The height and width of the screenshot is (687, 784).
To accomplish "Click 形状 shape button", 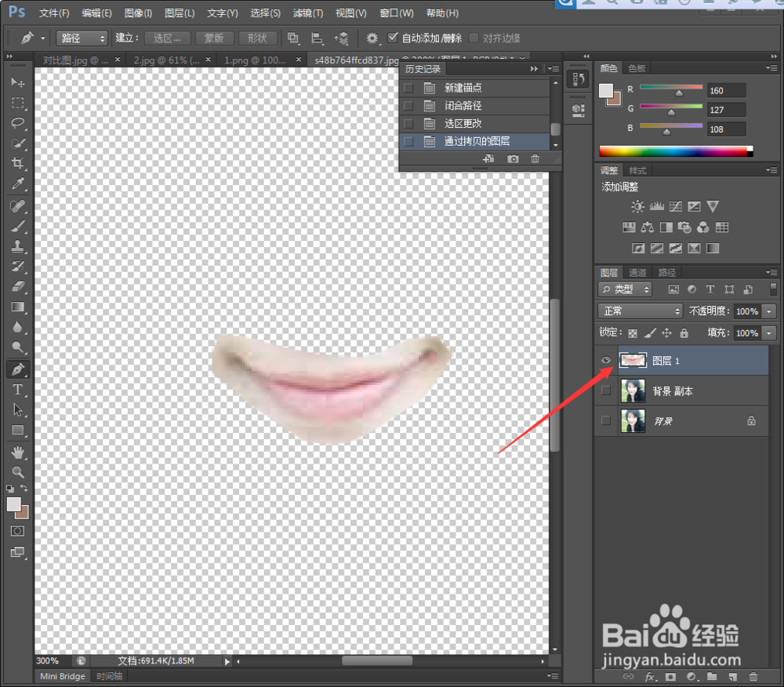I will point(257,38).
